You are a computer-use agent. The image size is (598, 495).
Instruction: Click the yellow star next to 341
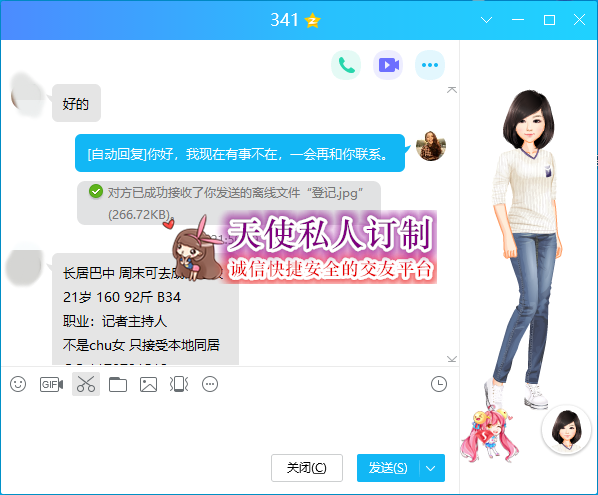pyautogui.click(x=312, y=20)
